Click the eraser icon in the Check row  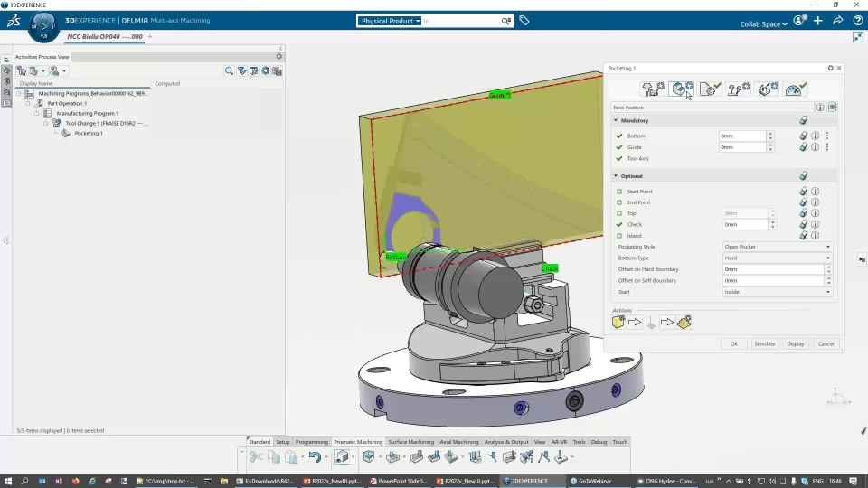pos(803,225)
